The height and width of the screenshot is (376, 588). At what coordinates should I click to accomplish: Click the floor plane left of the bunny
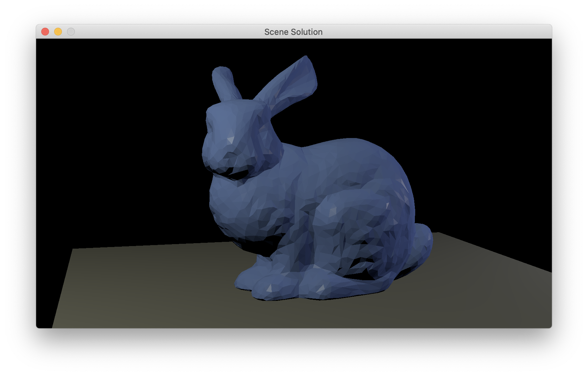(x=145, y=284)
